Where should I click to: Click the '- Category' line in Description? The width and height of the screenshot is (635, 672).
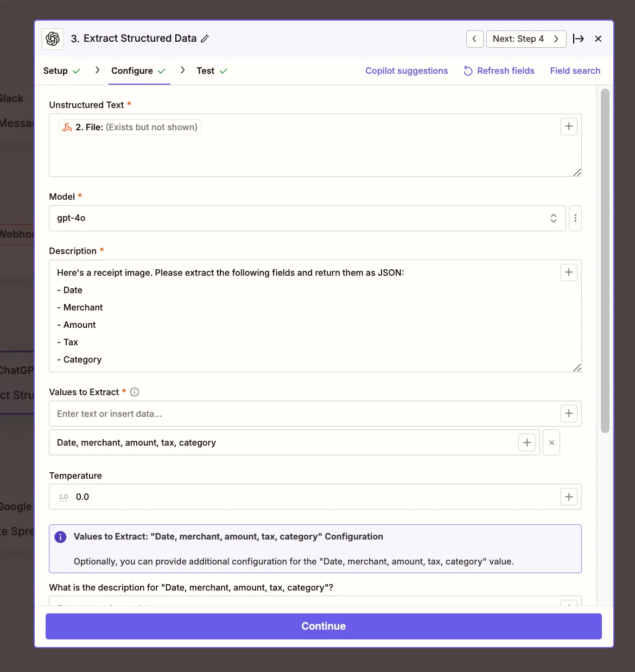pos(79,359)
